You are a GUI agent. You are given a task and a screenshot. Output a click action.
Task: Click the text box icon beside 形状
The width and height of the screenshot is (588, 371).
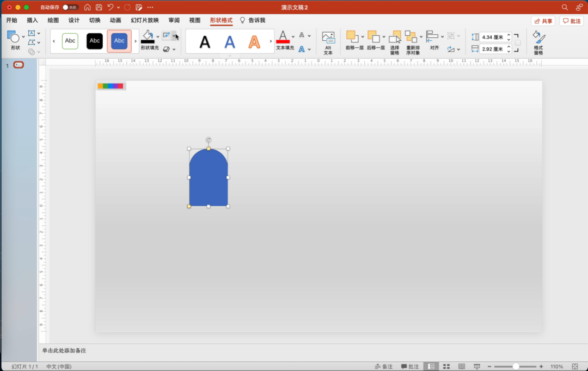pyautogui.click(x=32, y=33)
